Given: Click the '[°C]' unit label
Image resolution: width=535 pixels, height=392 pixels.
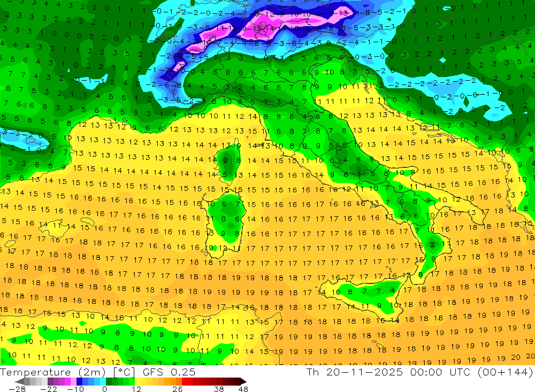Looking at the screenshot, I should [x=124, y=372].
